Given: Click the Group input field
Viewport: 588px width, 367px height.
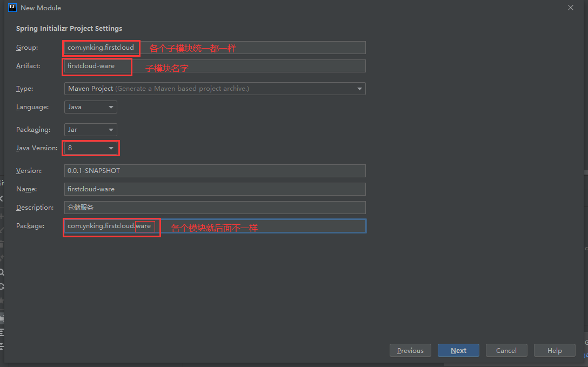Looking at the screenshot, I should (215, 48).
